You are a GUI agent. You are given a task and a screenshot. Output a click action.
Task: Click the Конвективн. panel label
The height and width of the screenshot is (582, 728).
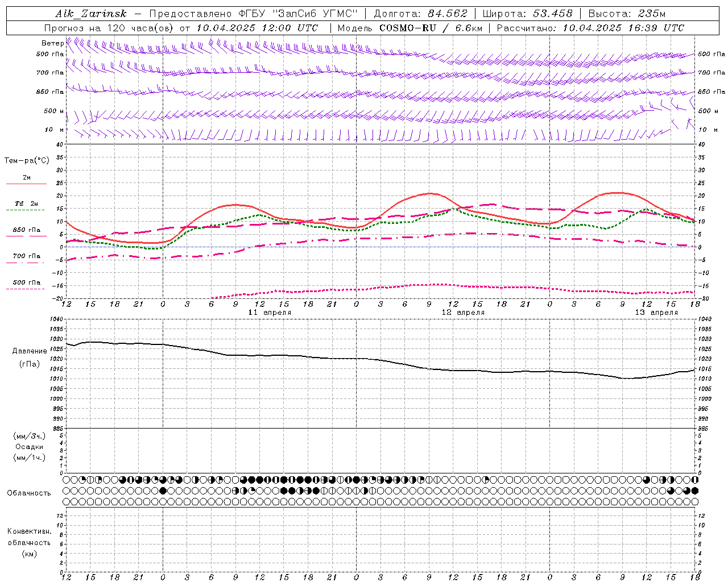(x=29, y=531)
